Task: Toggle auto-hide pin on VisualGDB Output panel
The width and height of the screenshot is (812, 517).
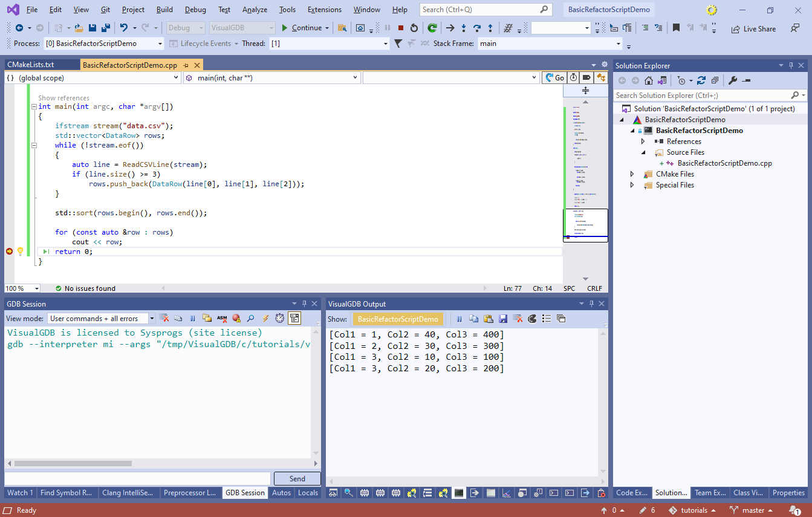Action: point(592,304)
